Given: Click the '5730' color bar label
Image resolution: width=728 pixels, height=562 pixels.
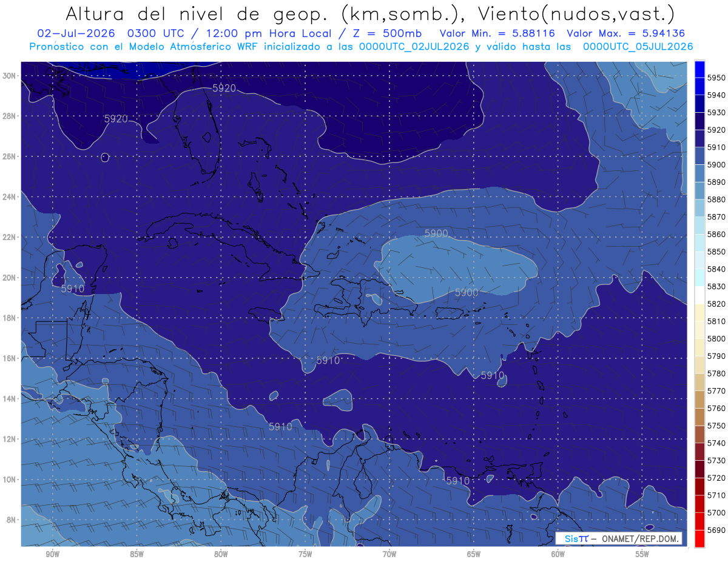Looking at the screenshot, I should point(716,460).
